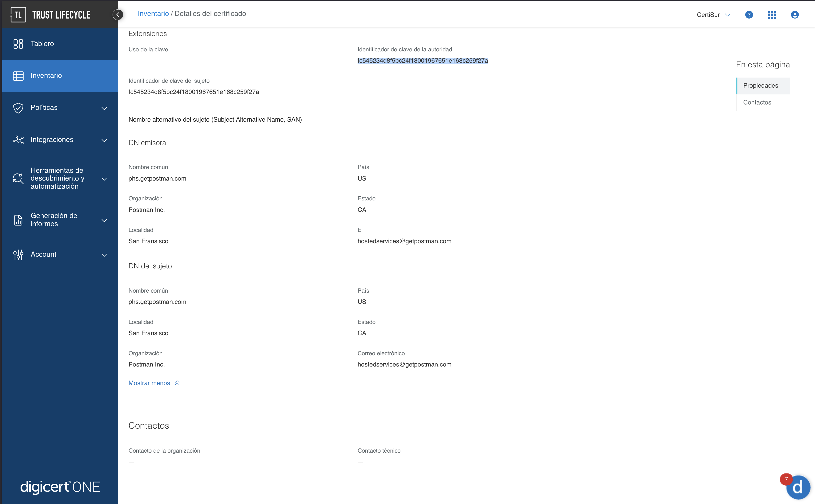The height and width of the screenshot is (504, 815).
Task: Click the highlighted authority key identifier value
Action: tap(422, 60)
